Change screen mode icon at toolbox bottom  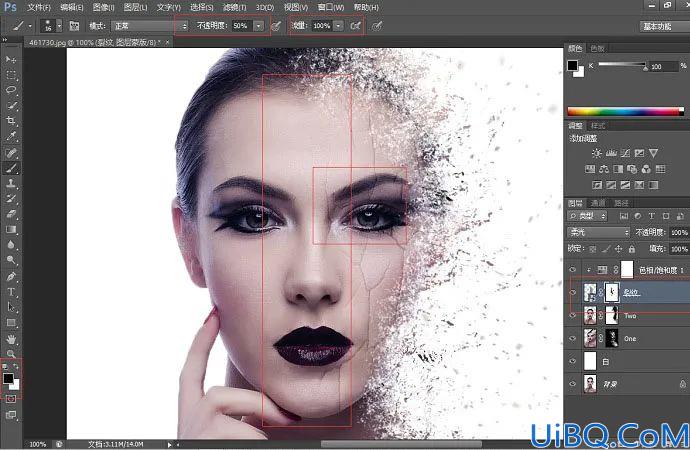pyautogui.click(x=11, y=415)
